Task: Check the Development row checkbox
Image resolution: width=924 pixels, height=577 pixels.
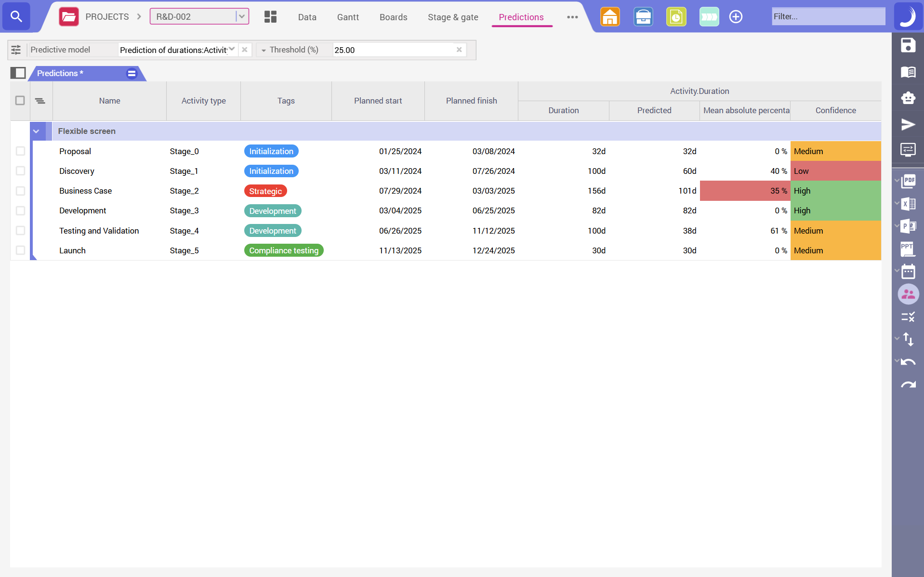Action: pyautogui.click(x=20, y=210)
